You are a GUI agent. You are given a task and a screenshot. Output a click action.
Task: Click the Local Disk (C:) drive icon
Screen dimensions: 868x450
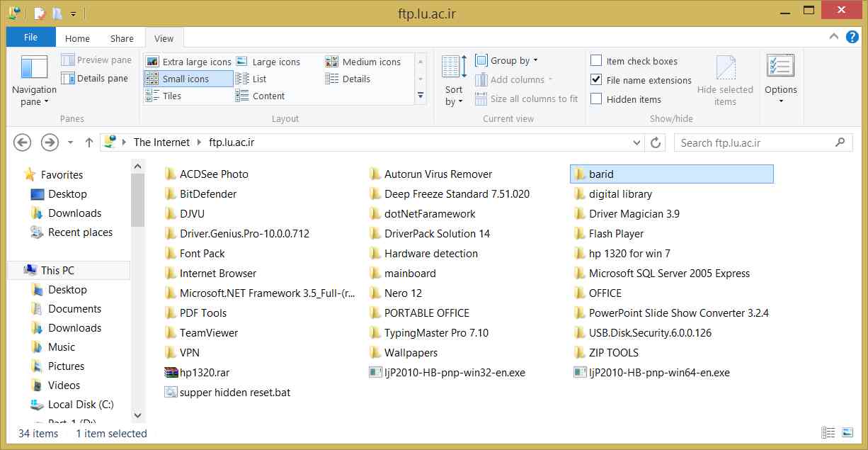38,405
